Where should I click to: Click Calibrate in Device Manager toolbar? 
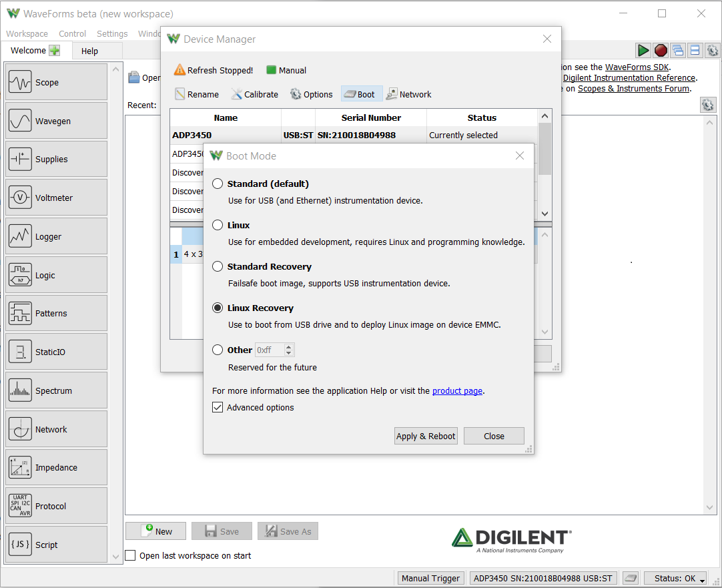(x=255, y=94)
